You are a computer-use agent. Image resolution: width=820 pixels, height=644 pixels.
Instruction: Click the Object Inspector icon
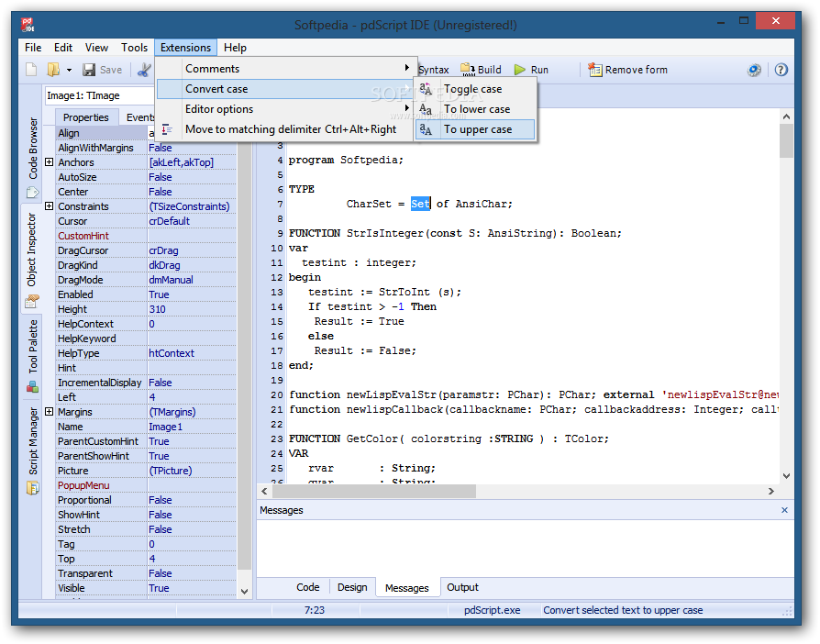32,301
